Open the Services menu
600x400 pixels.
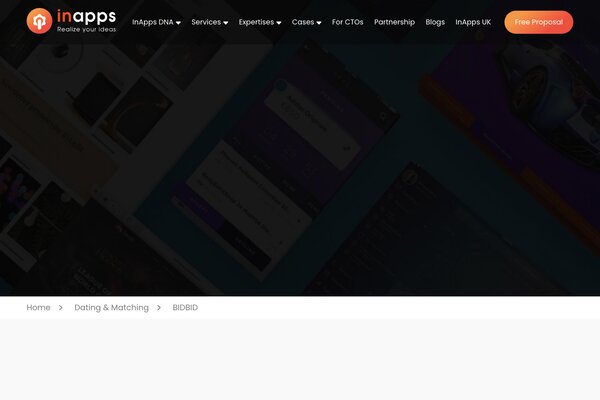point(206,22)
